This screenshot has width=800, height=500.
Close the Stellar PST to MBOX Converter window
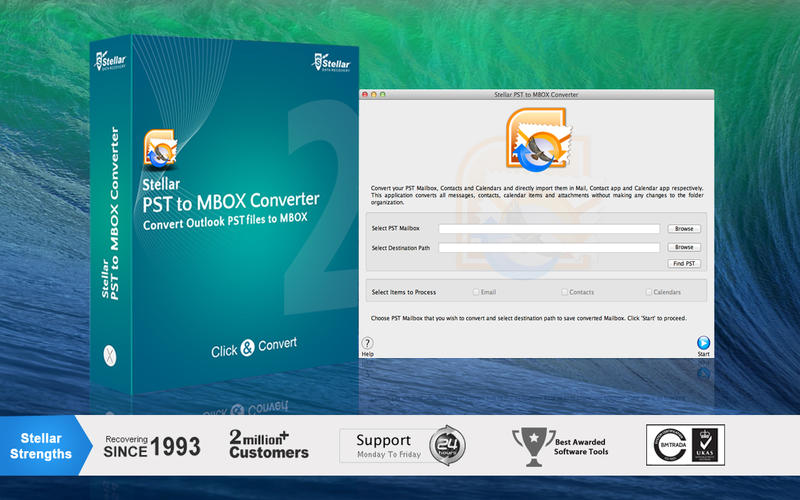click(x=365, y=94)
